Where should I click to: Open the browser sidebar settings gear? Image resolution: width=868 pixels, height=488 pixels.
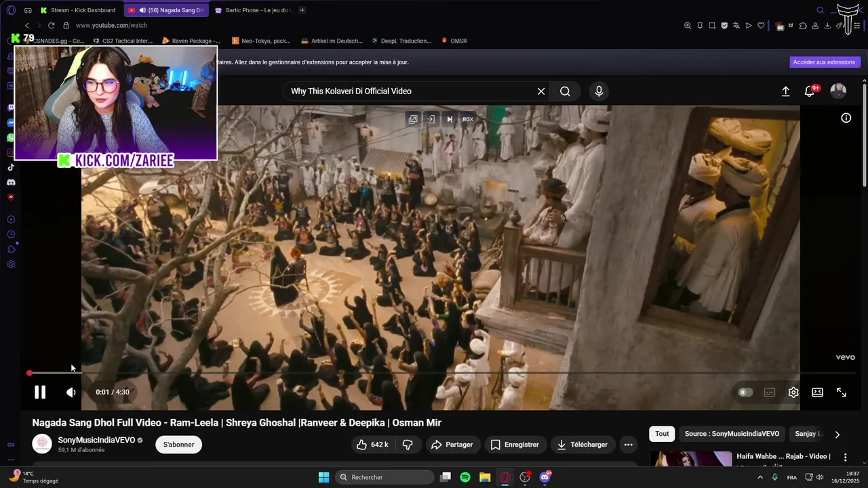tap(11, 264)
